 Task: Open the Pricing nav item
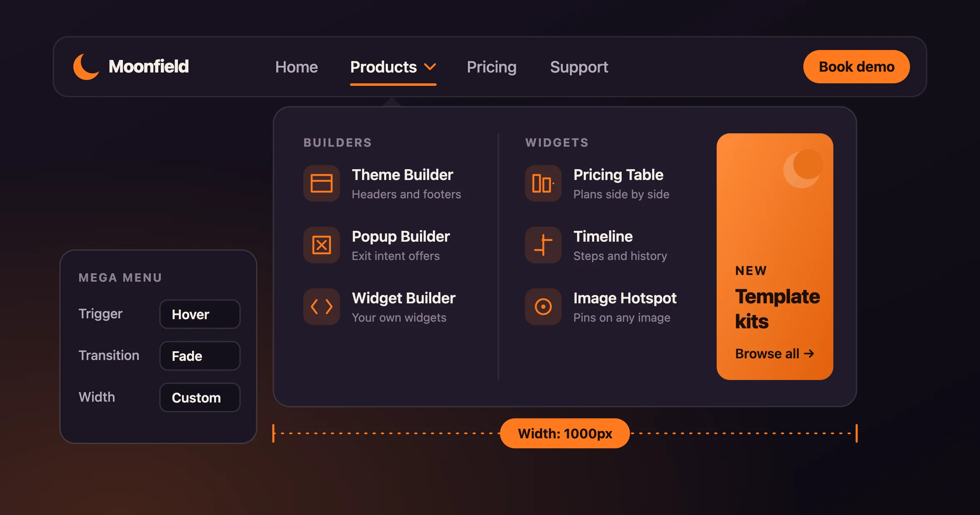click(x=492, y=67)
